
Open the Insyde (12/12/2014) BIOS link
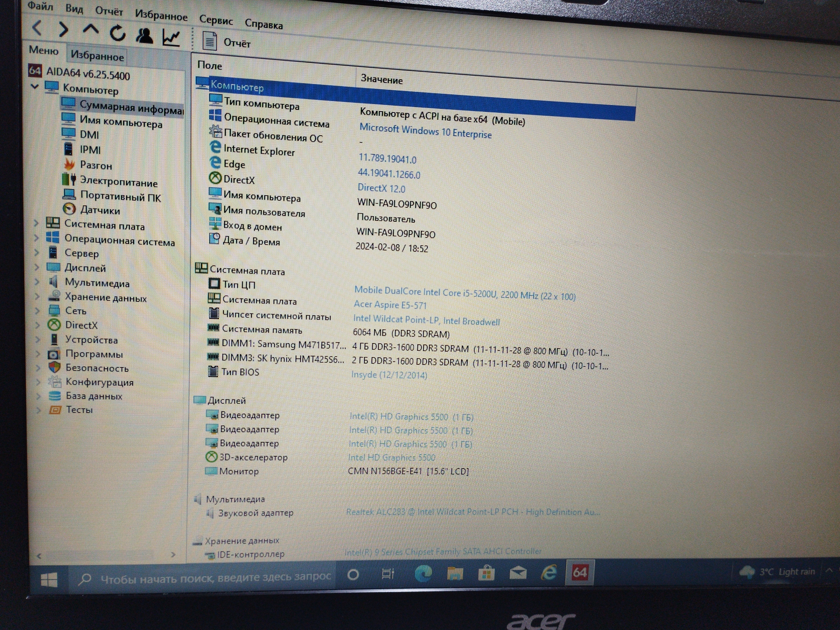(x=389, y=375)
